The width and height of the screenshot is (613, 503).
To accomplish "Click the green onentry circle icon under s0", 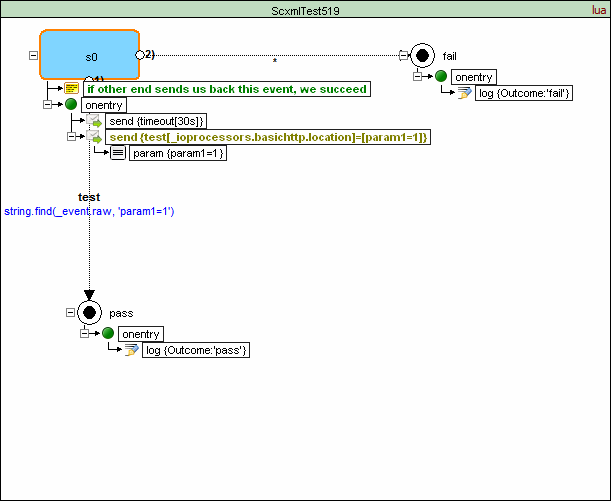I will [71, 105].
